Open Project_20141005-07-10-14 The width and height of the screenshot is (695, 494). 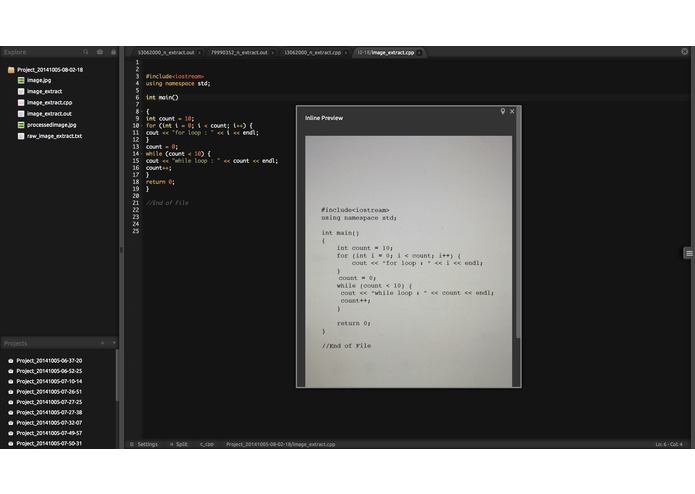click(x=49, y=381)
